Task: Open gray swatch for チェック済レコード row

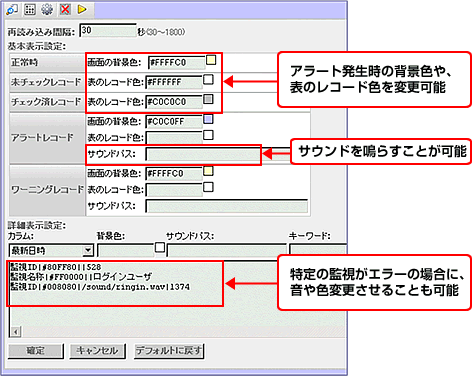Action: (x=208, y=99)
